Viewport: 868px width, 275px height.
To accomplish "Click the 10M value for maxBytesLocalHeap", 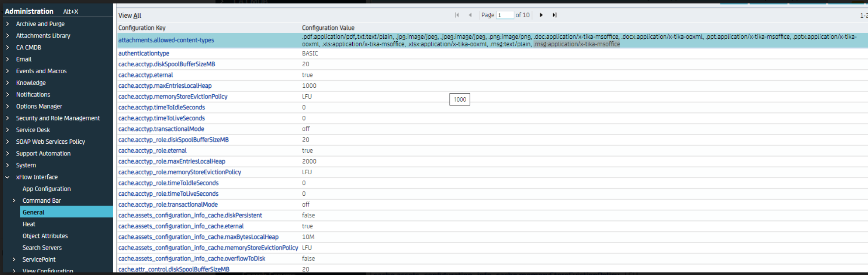I will click(308, 237).
